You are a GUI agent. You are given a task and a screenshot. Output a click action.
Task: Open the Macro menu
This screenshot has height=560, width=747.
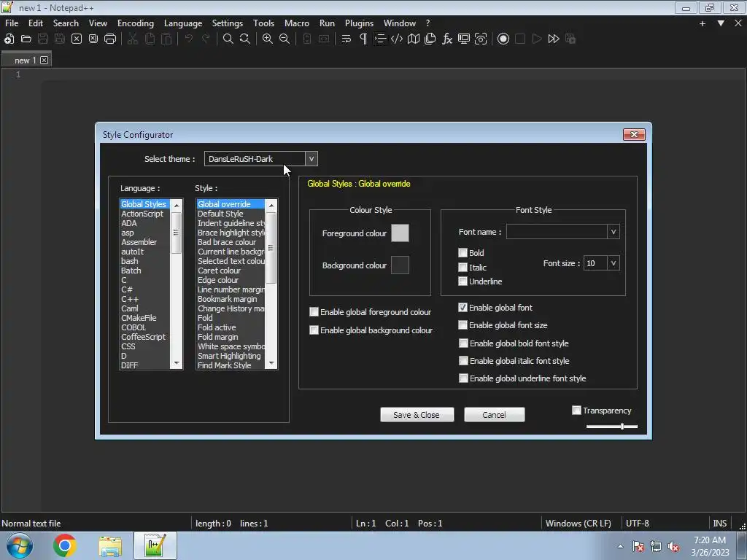(x=297, y=23)
